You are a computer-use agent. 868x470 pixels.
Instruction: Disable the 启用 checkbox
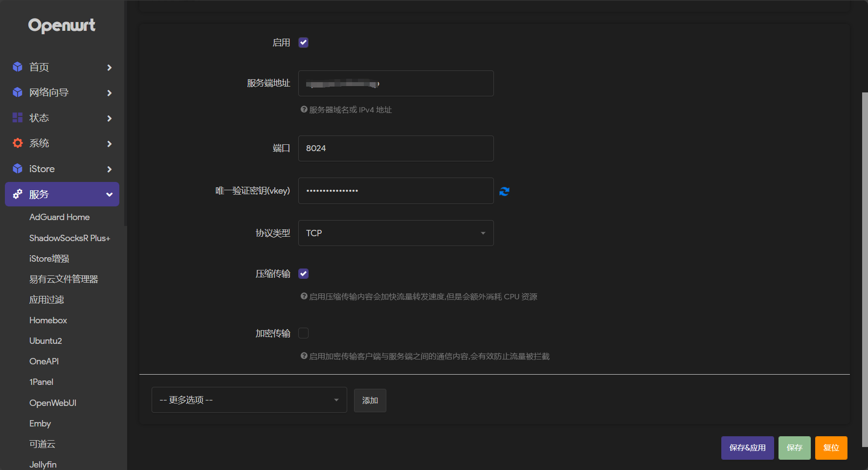[x=303, y=43]
